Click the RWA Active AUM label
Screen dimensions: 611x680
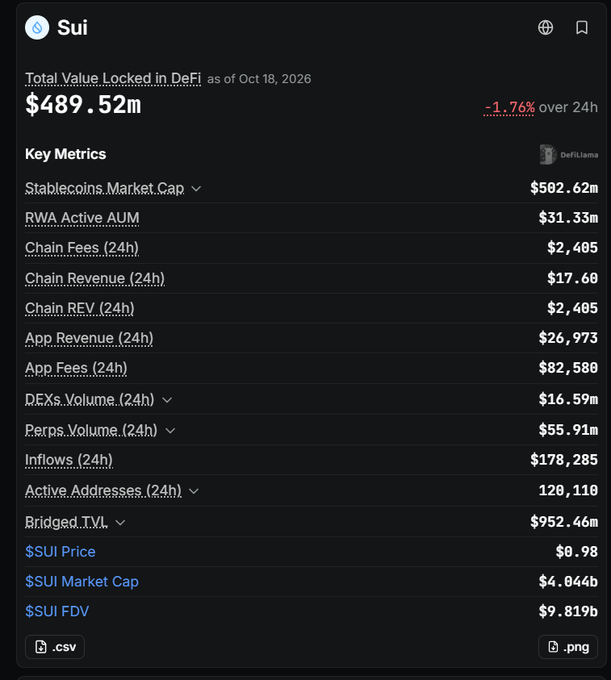82,218
